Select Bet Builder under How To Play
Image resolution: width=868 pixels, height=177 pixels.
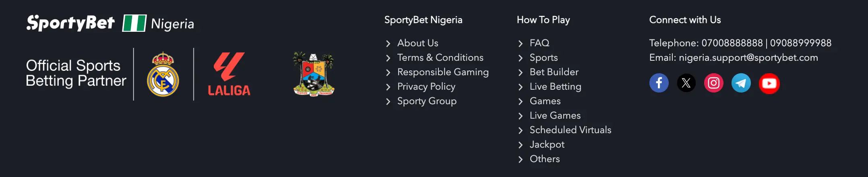click(554, 72)
